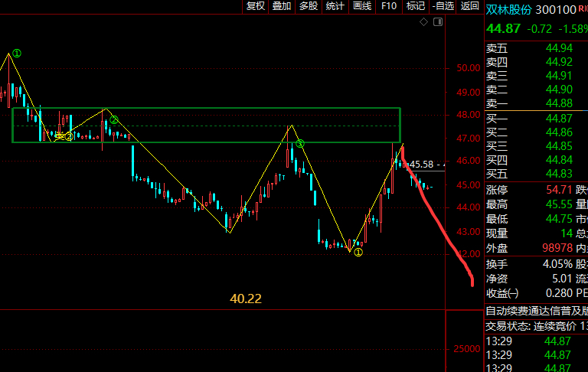This screenshot has height=372, width=588.
Task: Click 现量 value 14
Action: click(x=567, y=233)
